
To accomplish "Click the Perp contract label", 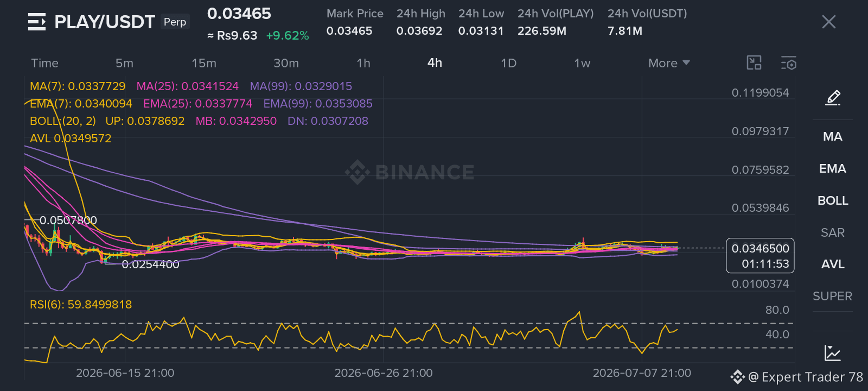I will [175, 22].
